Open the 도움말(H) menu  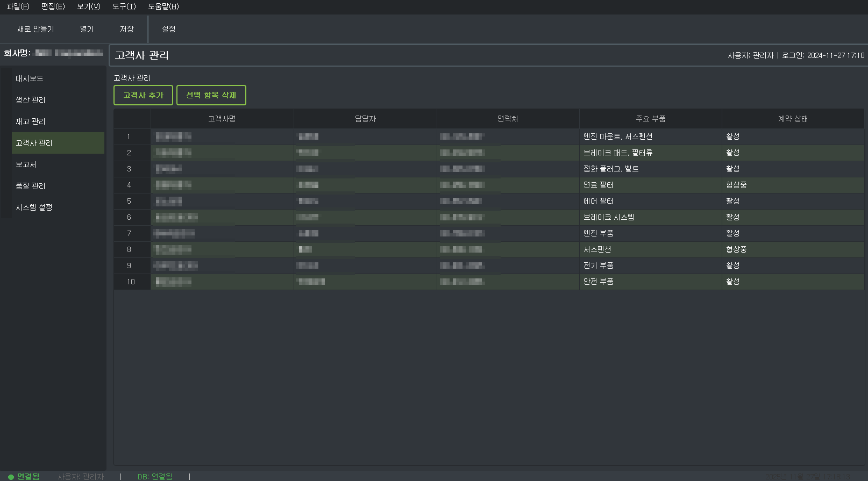163,6
